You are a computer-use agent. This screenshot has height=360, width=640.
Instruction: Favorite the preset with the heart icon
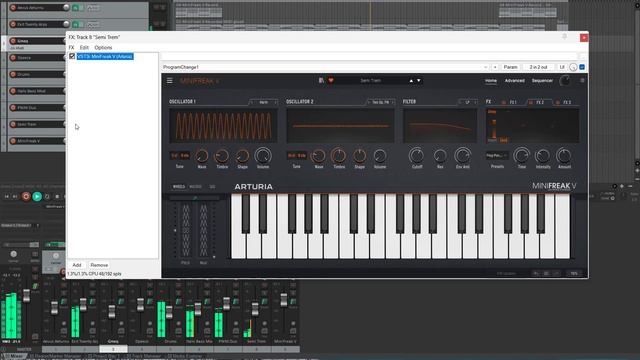(x=331, y=80)
